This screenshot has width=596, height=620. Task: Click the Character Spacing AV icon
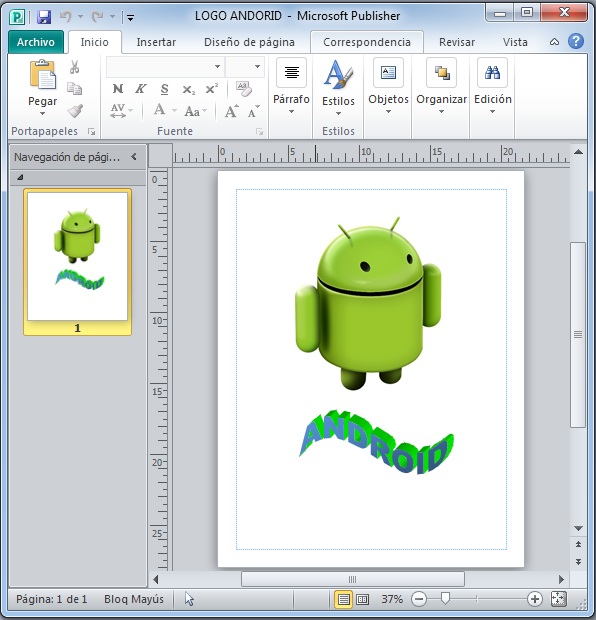pyautogui.click(x=118, y=111)
